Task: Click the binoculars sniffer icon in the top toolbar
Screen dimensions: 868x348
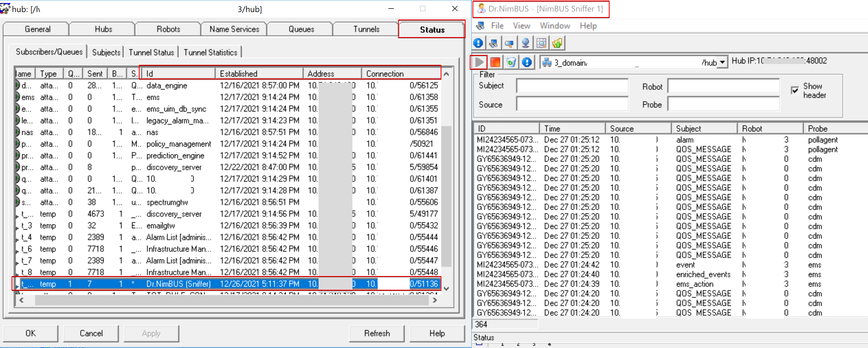Action: 494,43
